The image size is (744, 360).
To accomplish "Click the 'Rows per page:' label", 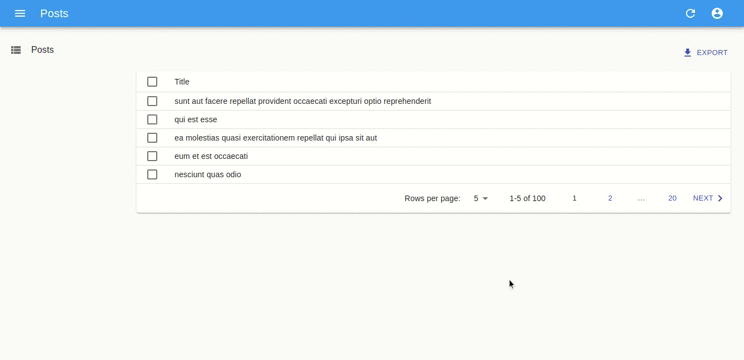I will (x=432, y=198).
